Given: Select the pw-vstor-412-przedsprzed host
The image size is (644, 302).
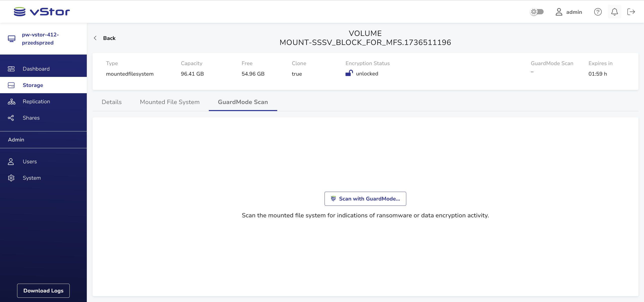Looking at the screenshot, I should coord(40,39).
